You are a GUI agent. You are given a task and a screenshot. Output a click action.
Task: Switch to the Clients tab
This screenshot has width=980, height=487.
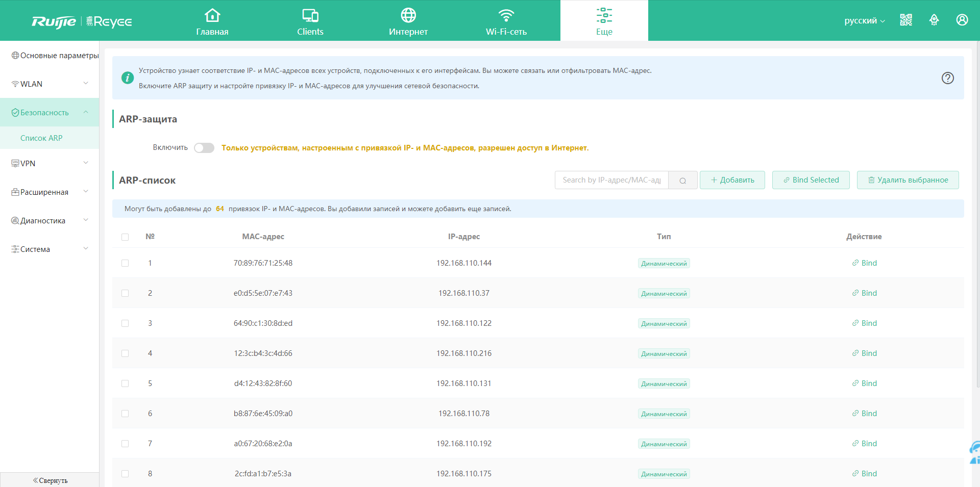tap(310, 21)
